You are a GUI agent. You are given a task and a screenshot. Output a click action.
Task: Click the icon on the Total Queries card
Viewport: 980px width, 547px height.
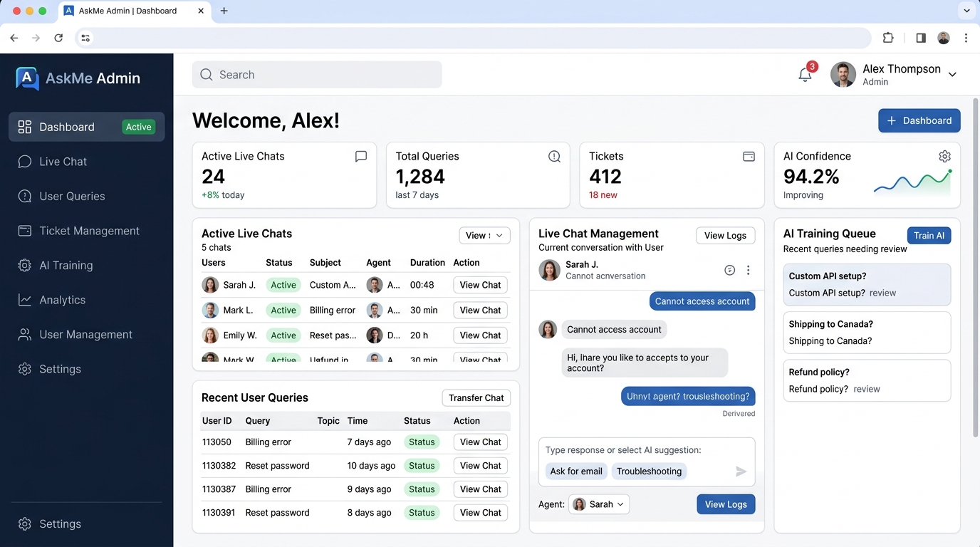pyautogui.click(x=554, y=156)
